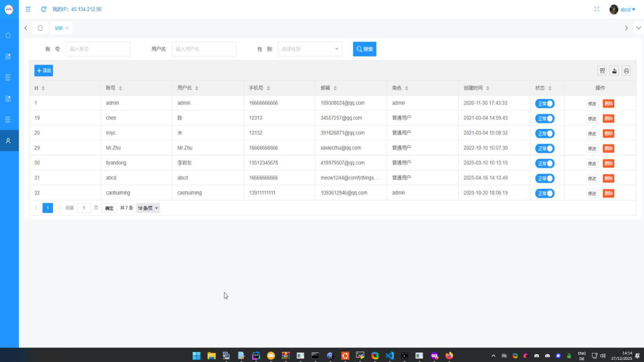Image resolution: width=644 pixels, height=362 pixels.
Task: Toggle the status switch for admin row
Action: 545,104
